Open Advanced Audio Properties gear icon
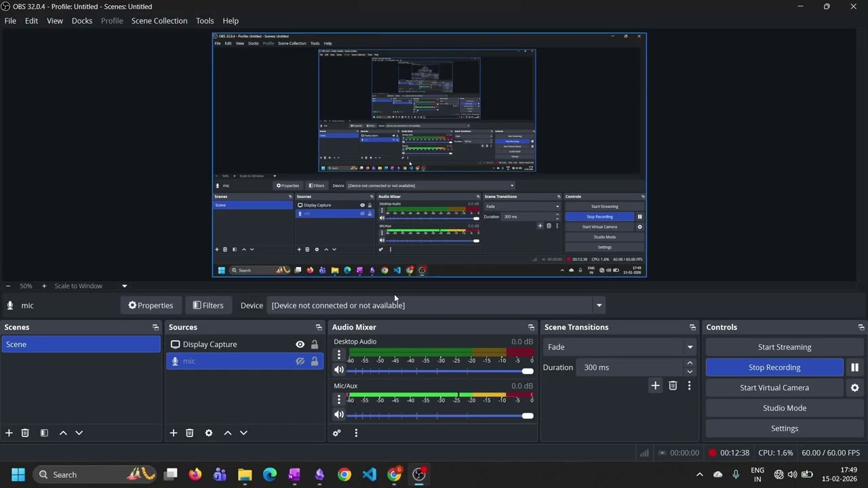Viewport: 868px width, 488px height. click(x=337, y=433)
